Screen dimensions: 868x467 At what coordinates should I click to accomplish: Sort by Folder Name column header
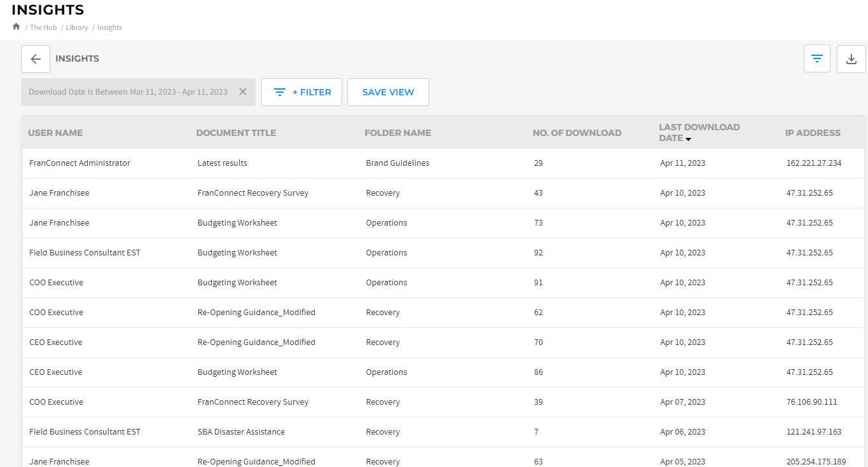pyautogui.click(x=397, y=133)
